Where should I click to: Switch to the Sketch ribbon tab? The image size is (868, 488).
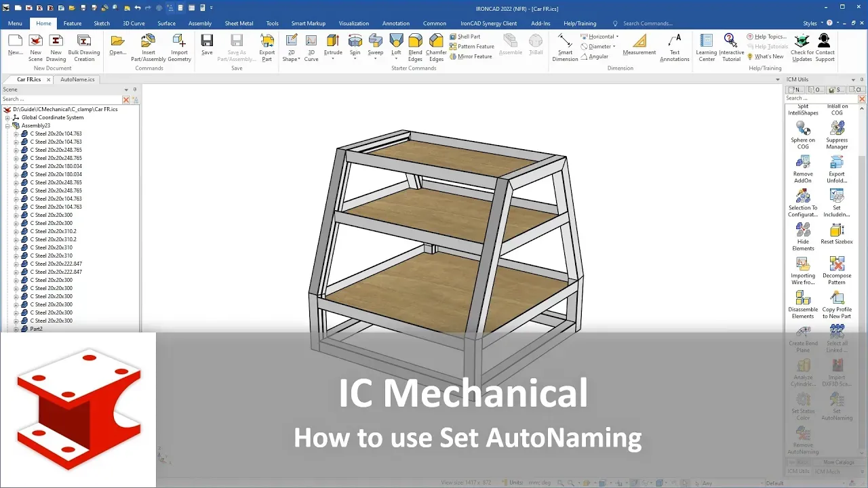[x=102, y=23]
